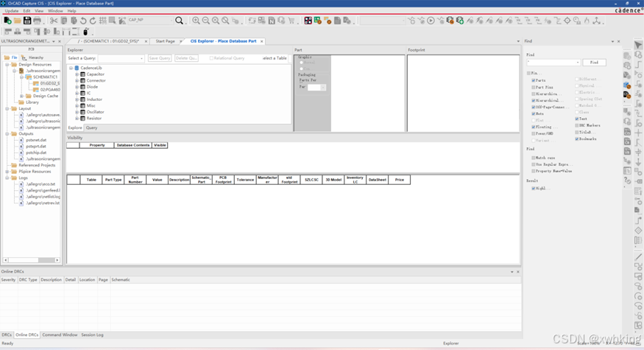Click the blue 3D cube sidebar icon
The width and height of the screenshot is (644, 350).
pos(627,85)
